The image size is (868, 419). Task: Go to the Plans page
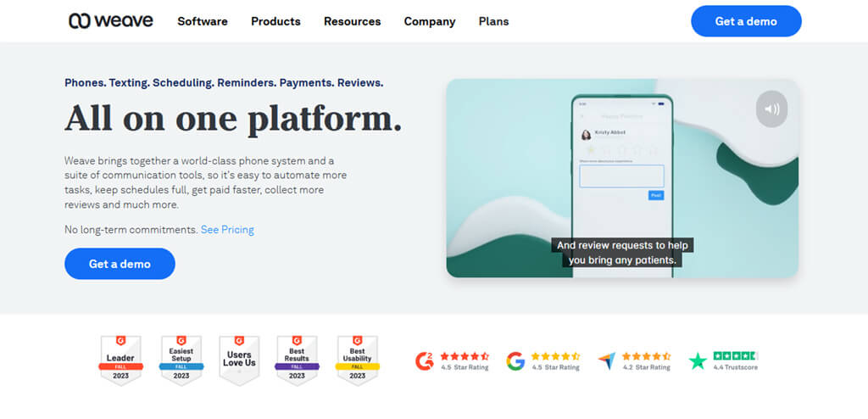coord(494,21)
